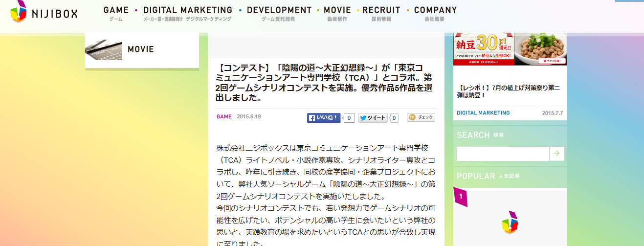
Task: Select MOVIE category in sidebar
Action: tap(142, 49)
